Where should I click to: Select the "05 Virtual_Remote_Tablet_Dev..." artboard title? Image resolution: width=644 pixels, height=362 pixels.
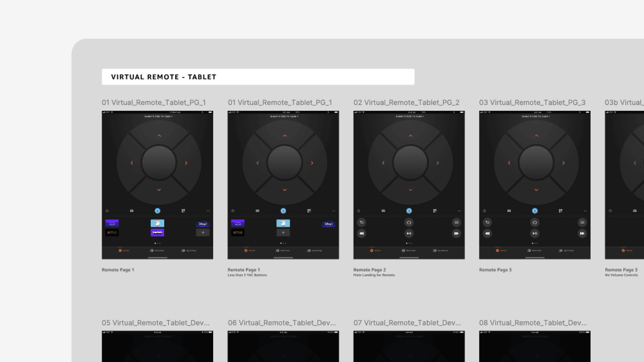[156, 323]
